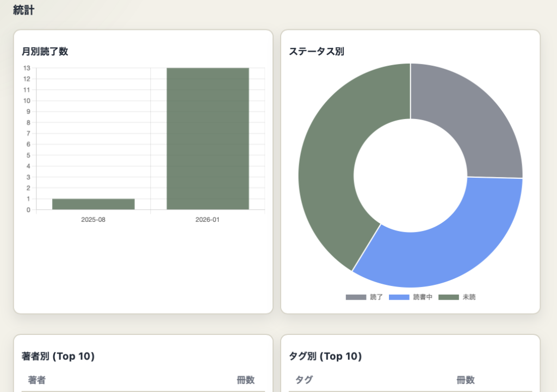Viewport: 557px width, 392px height.
Task: Click the ステータス別 card title
Action: coord(317,52)
